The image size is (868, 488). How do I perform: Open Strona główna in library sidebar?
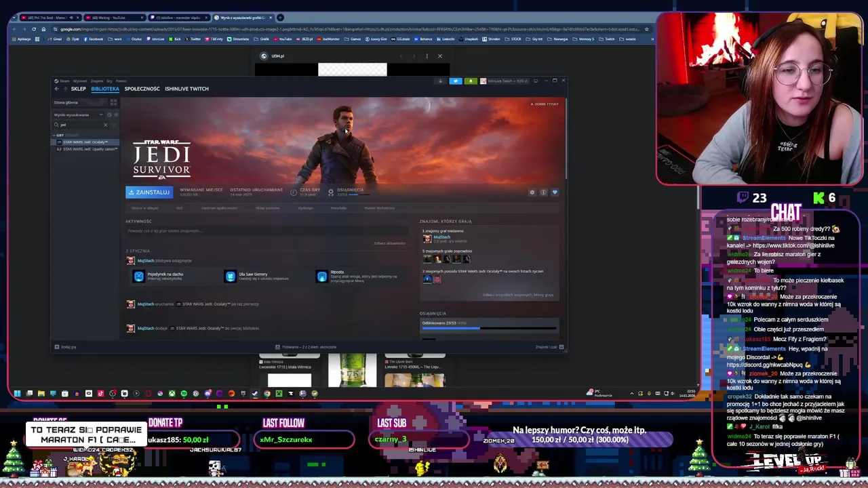[78, 102]
